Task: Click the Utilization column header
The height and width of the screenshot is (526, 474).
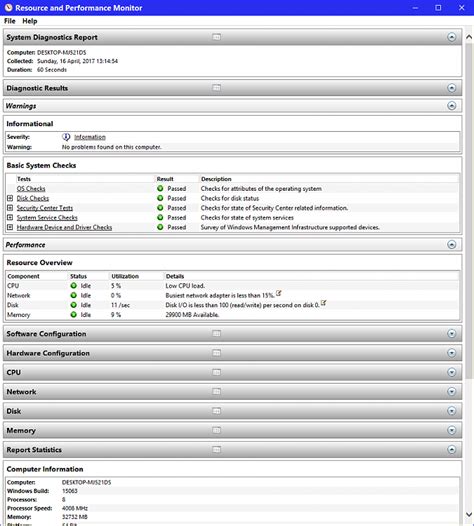Action: 125,276
